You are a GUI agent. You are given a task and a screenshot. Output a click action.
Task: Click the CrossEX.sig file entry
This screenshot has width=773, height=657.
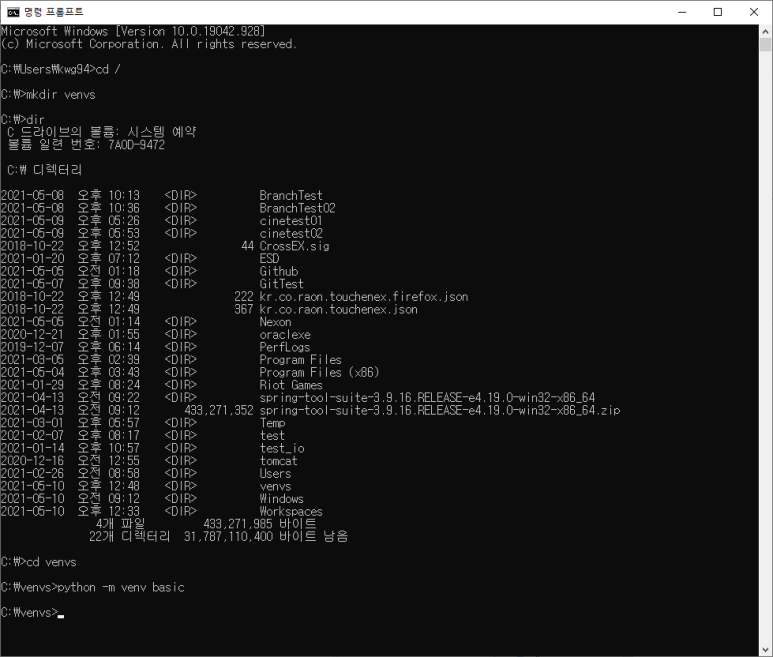(294, 246)
